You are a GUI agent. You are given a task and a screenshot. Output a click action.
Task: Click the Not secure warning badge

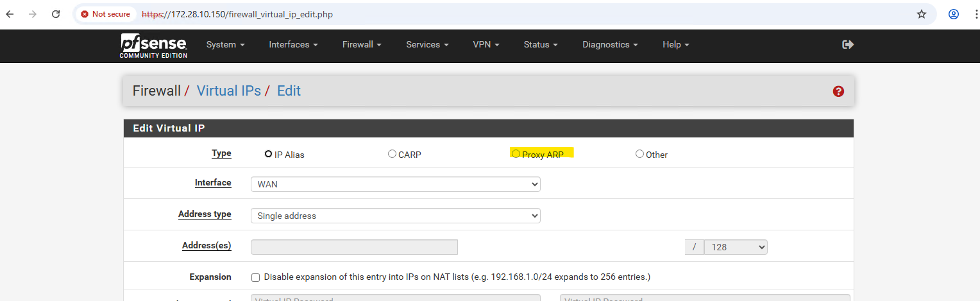point(105,14)
